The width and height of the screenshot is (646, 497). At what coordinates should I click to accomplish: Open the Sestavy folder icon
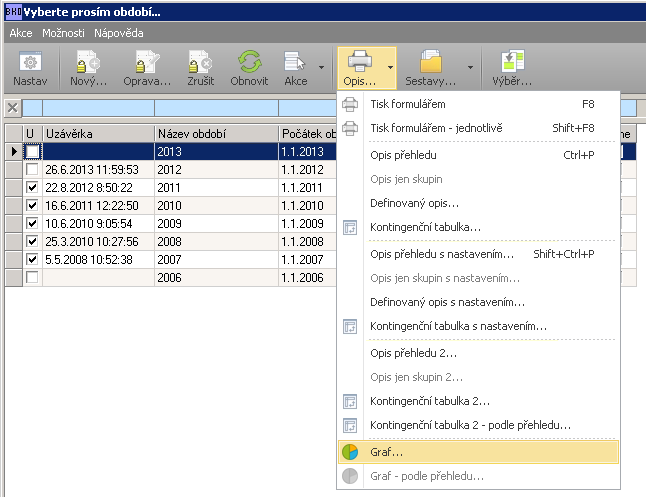(431, 62)
